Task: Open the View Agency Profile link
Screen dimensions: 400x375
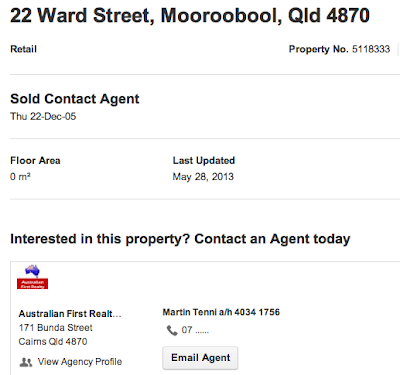Action: point(80,362)
